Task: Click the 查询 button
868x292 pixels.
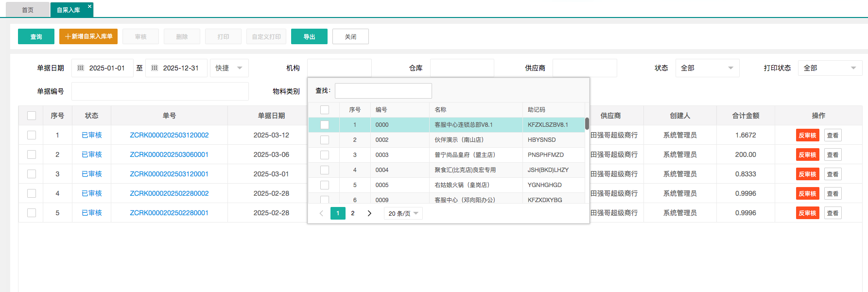Action: (x=36, y=36)
